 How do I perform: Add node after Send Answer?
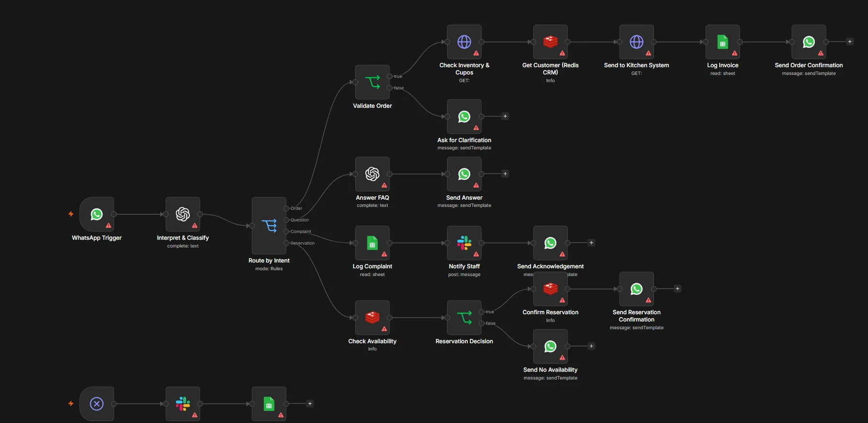(505, 174)
